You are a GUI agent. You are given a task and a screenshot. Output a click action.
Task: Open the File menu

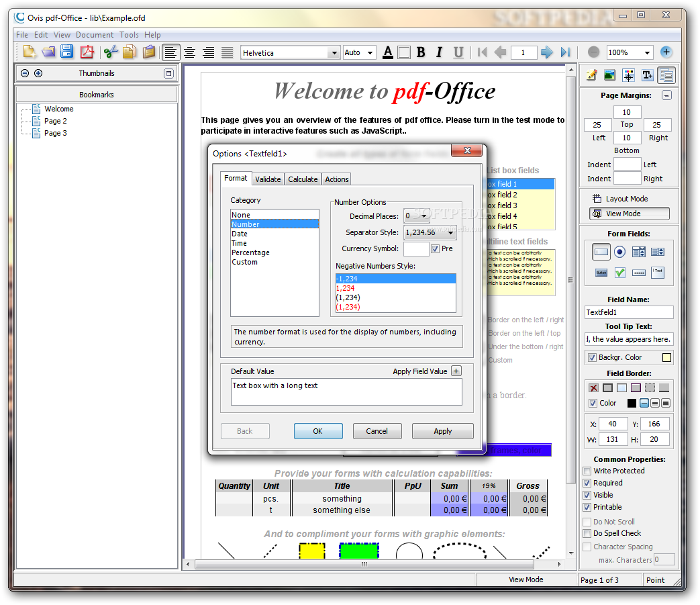pos(22,35)
